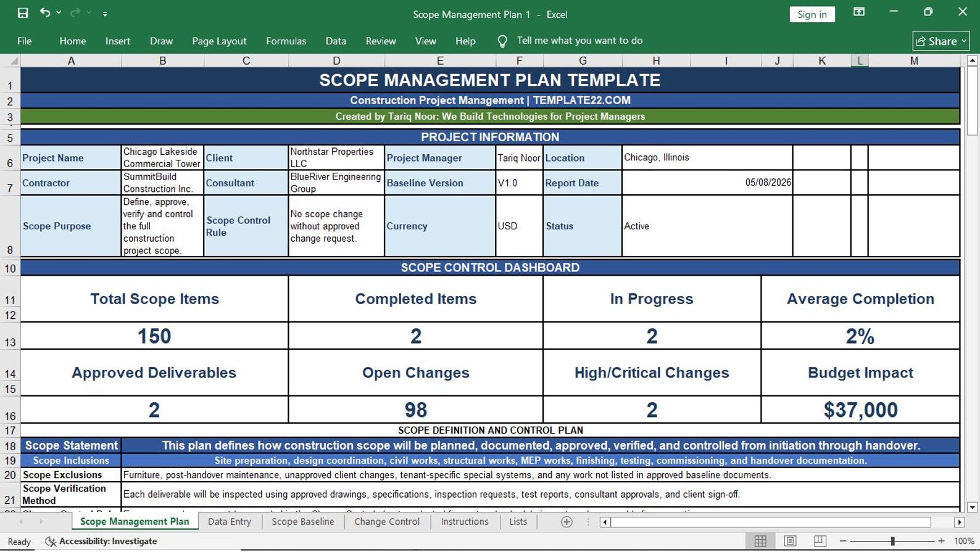Select column A header

[x=71, y=60]
